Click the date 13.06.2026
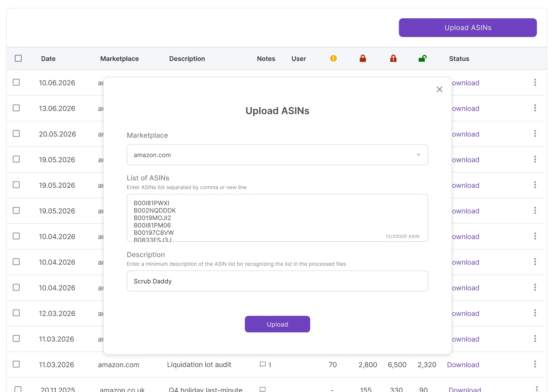This screenshot has width=555, height=392. tap(57, 108)
